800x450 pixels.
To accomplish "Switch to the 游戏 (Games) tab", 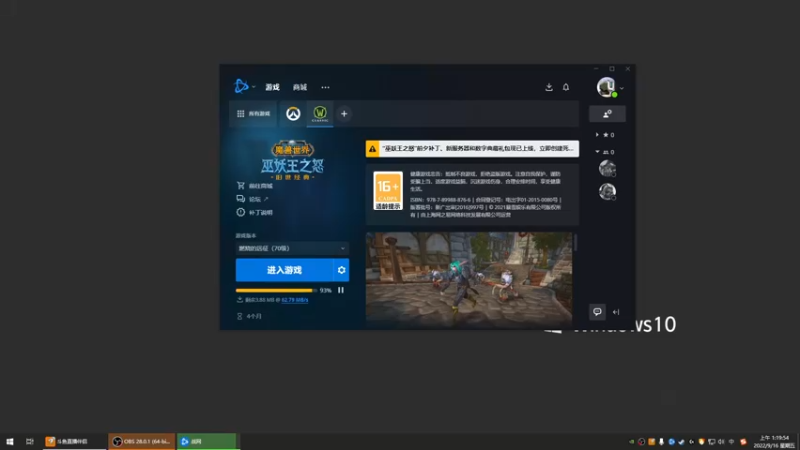I will [x=272, y=87].
